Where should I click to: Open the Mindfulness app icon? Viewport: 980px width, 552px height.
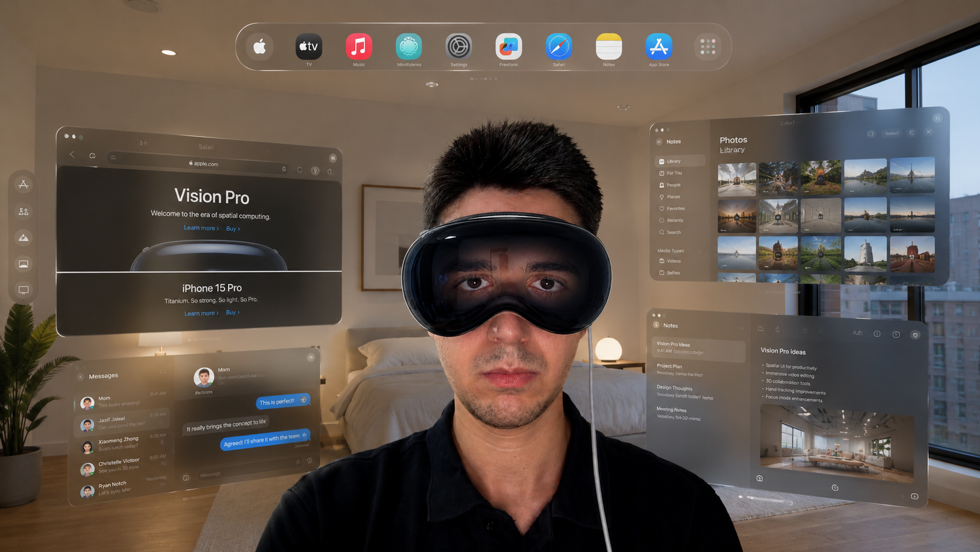tap(409, 46)
